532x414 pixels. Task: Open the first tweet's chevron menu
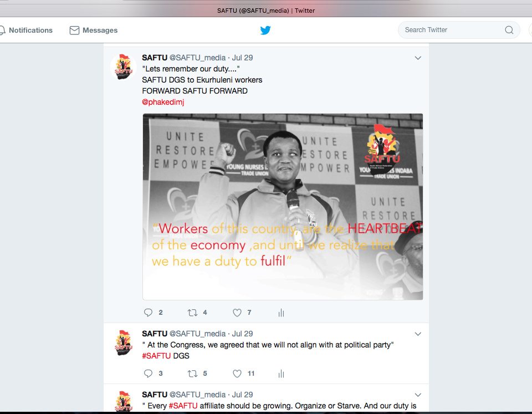tap(418, 58)
